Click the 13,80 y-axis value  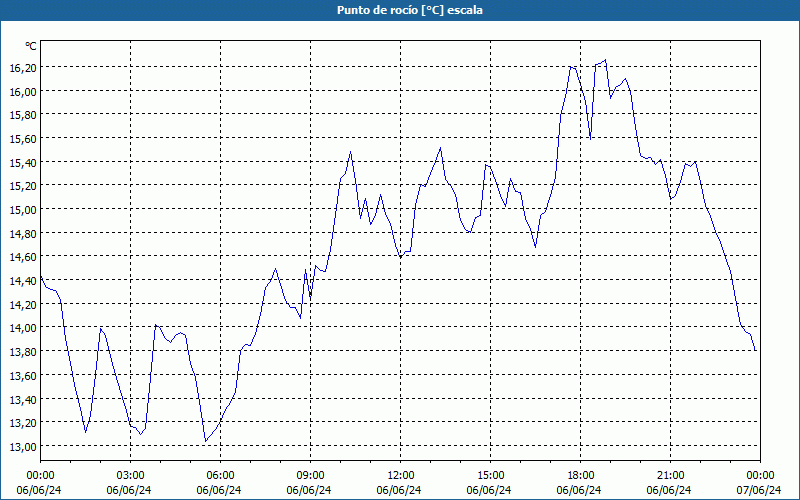(23, 352)
